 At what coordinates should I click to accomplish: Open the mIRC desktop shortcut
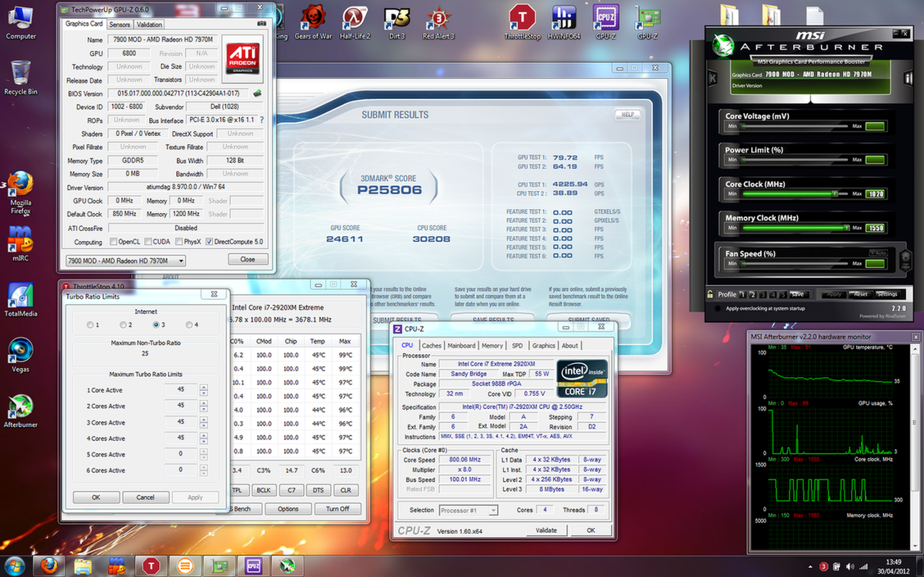(x=20, y=243)
